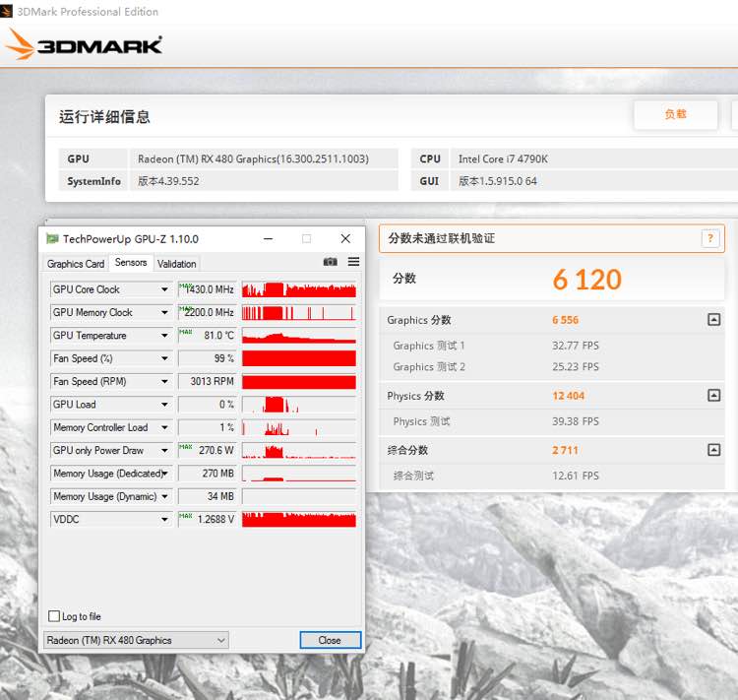Click the combined test 12.61 FPS result
This screenshot has width=738, height=700.
click(576, 476)
